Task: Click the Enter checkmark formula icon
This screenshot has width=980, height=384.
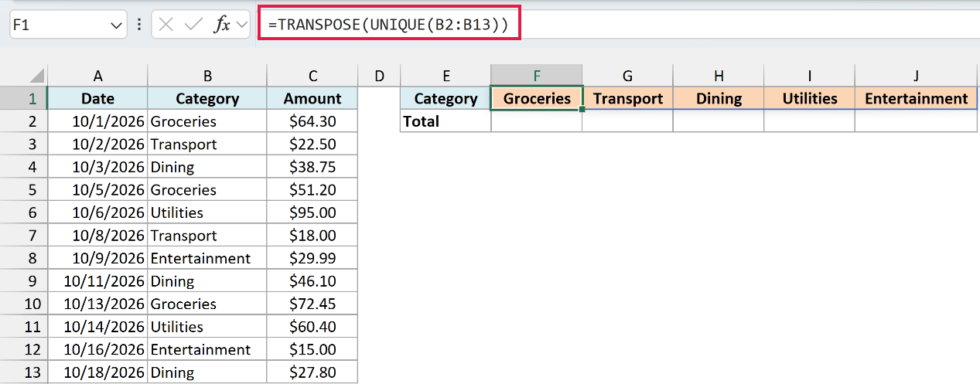Action: [193, 24]
